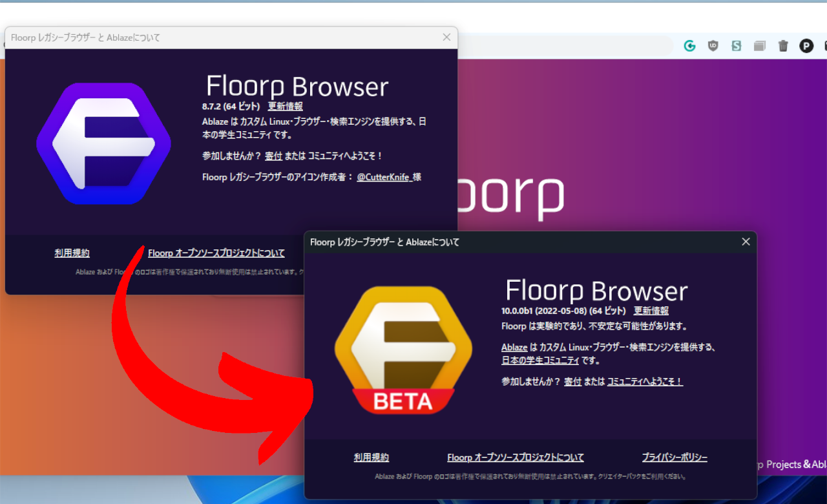The image size is (827, 504).
Task: Click 寄付 donate link in 8.7.2 dialog
Action: 273,156
